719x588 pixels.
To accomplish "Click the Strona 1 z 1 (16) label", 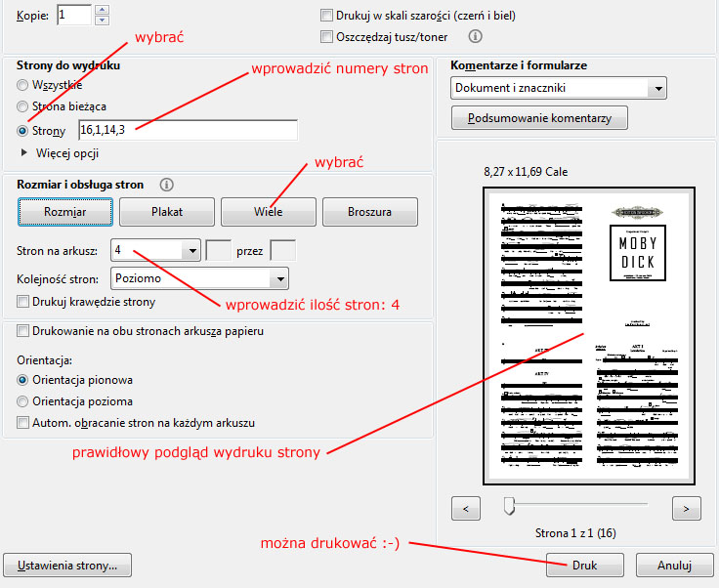I will tap(575, 533).
